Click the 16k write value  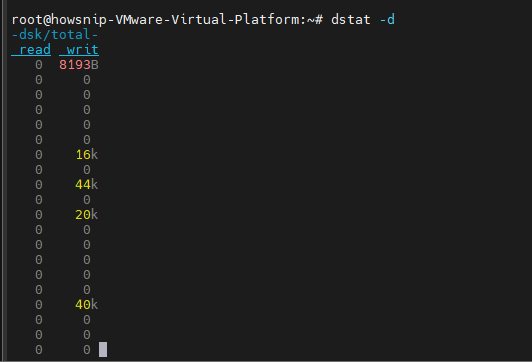pyautogui.click(x=87, y=155)
